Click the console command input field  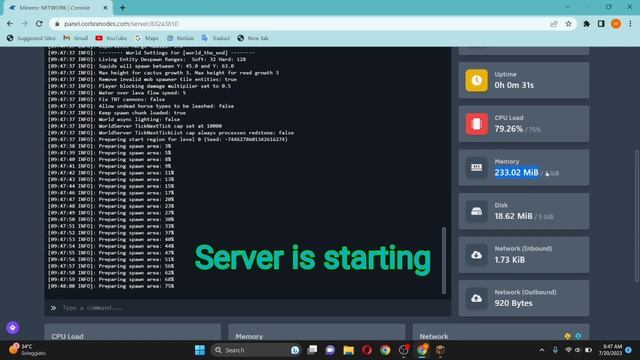coord(247,308)
